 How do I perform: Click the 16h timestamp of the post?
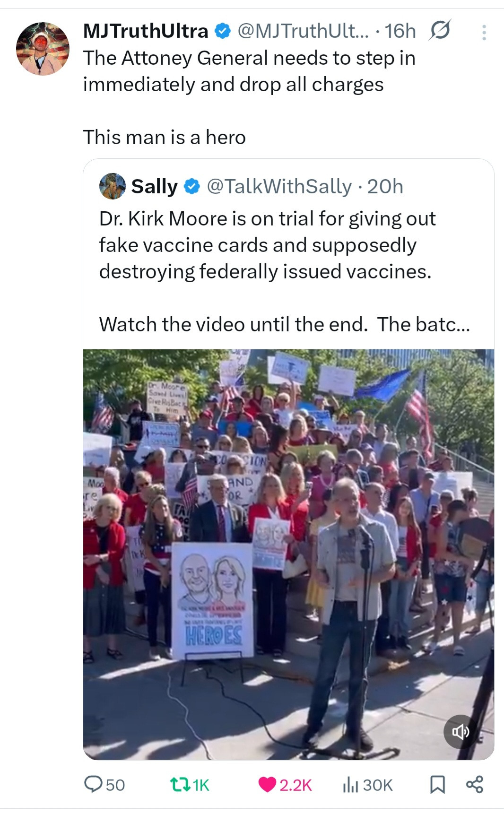tap(400, 31)
